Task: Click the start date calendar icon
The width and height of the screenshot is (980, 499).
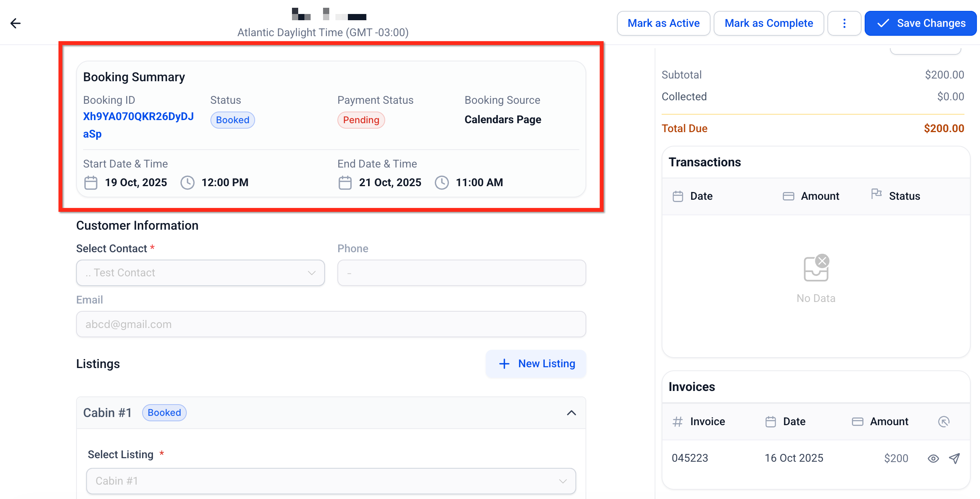Action: coord(91,183)
